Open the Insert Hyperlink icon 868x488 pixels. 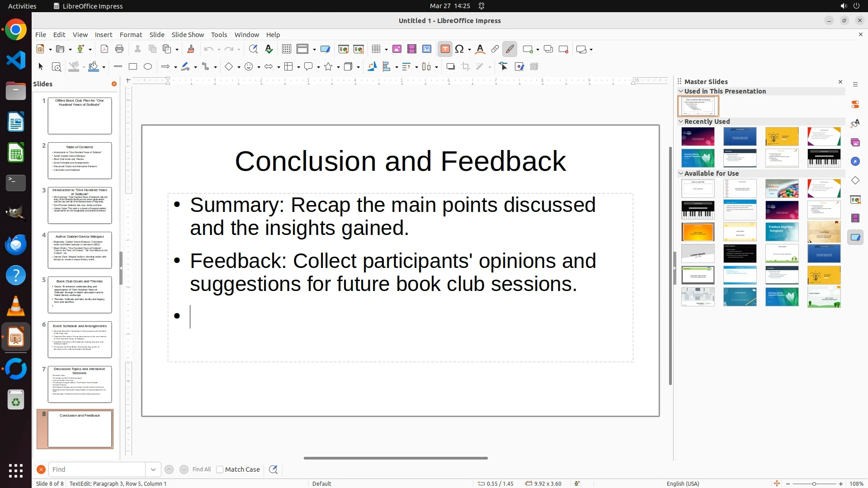tap(495, 49)
